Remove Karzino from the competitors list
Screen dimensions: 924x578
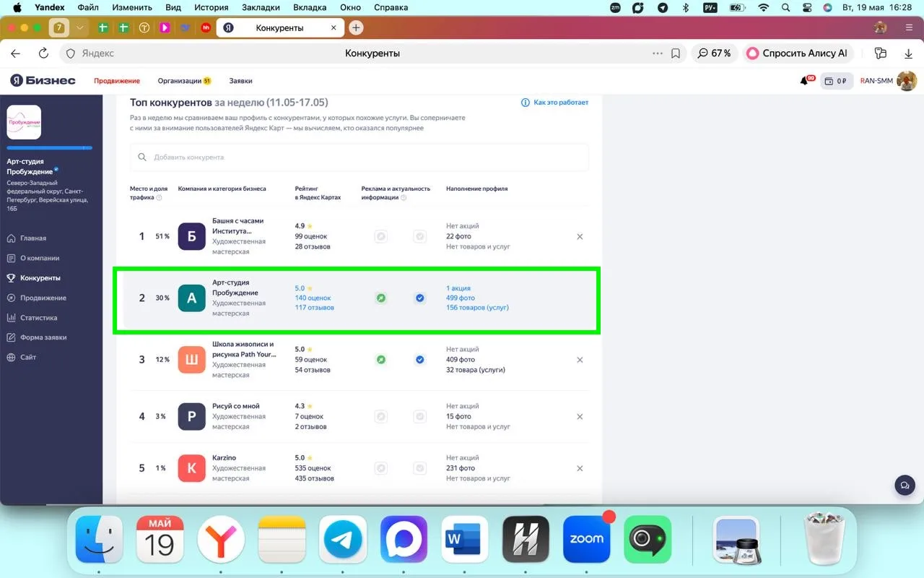[580, 468]
